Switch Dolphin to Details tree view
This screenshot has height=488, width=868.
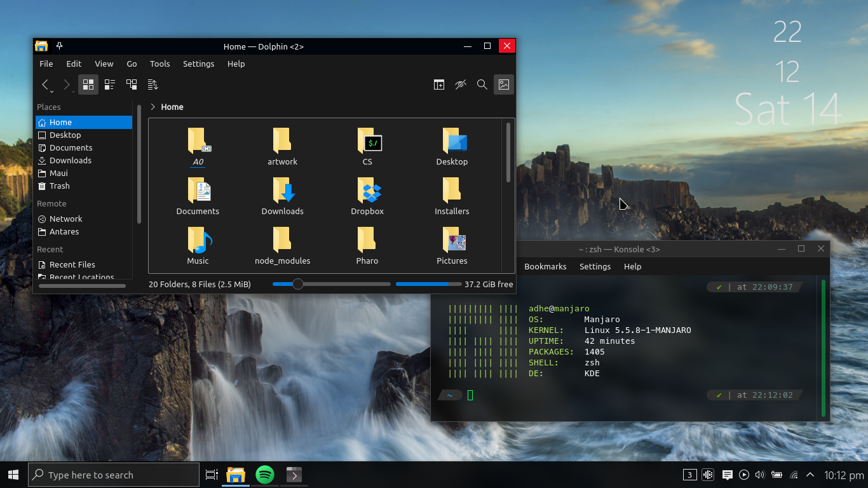132,85
